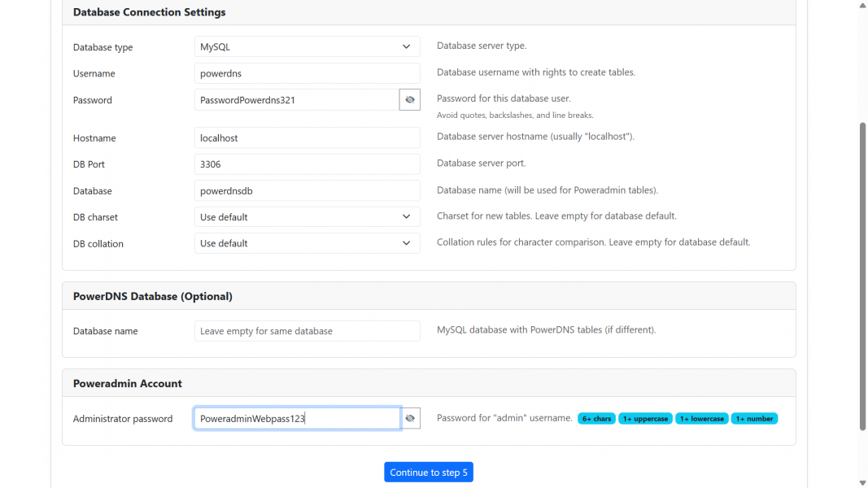The image size is (868, 488).
Task: Click the vertical page scrollbar thumb
Action: (x=862, y=277)
